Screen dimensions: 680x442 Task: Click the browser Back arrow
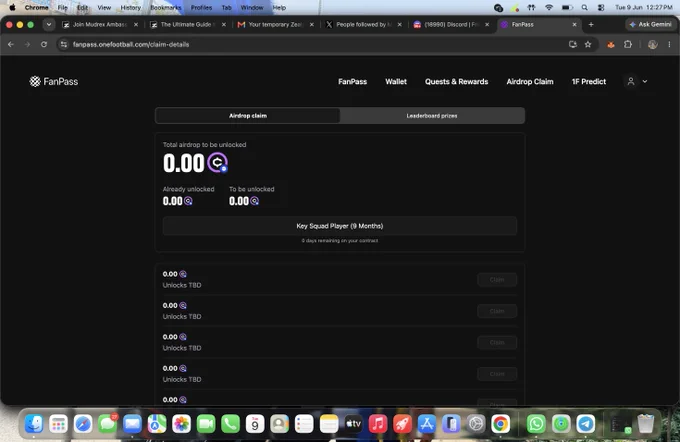tap(11, 44)
